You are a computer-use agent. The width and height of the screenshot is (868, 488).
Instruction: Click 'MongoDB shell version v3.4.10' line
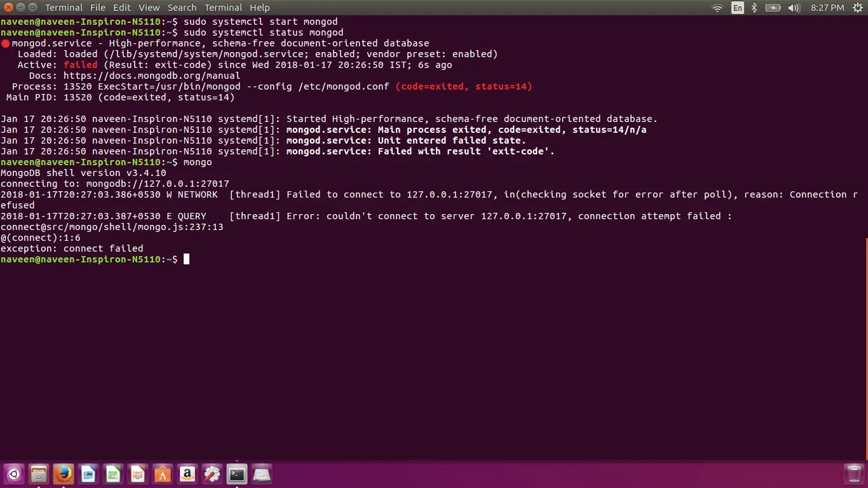coord(83,173)
